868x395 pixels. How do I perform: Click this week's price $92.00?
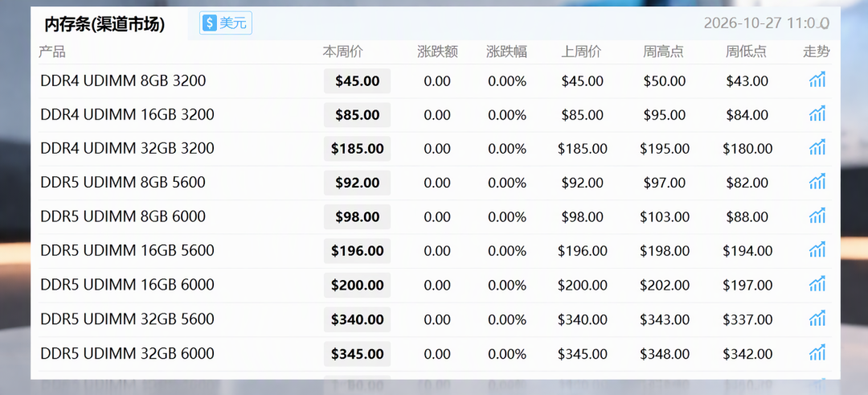(x=358, y=183)
